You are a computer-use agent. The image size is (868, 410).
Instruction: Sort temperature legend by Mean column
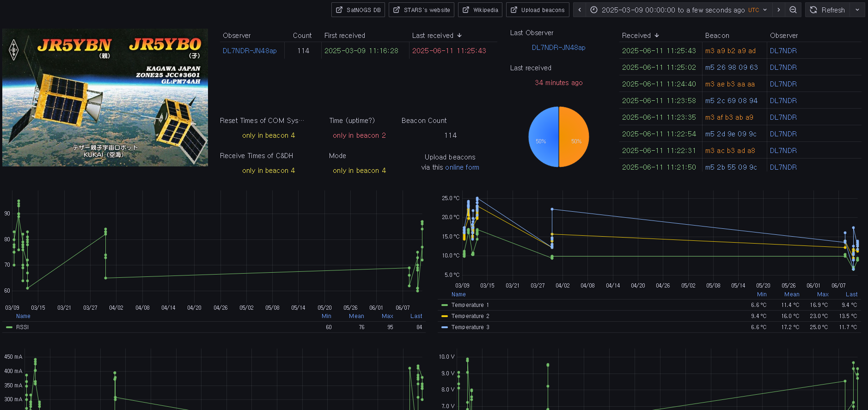tap(791, 294)
